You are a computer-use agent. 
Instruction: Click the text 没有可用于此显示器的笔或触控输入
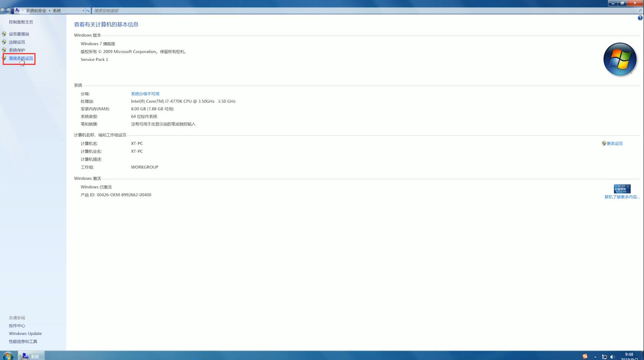click(x=163, y=124)
